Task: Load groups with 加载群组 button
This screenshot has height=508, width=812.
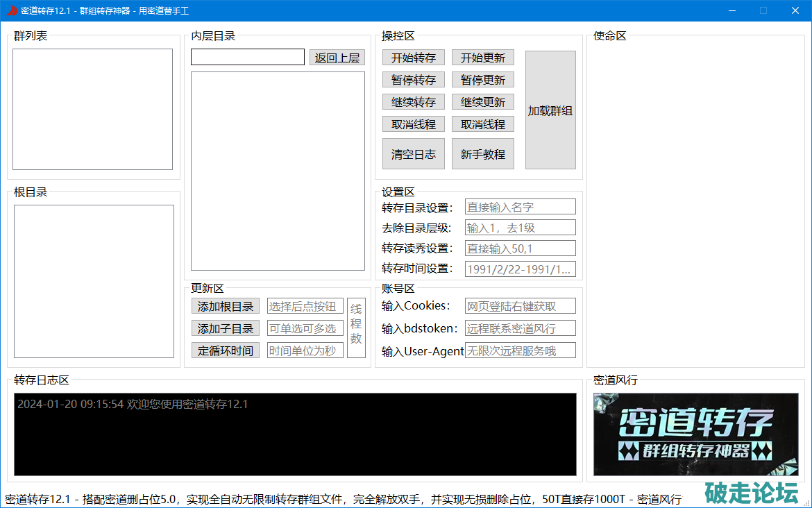Action: tap(550, 110)
